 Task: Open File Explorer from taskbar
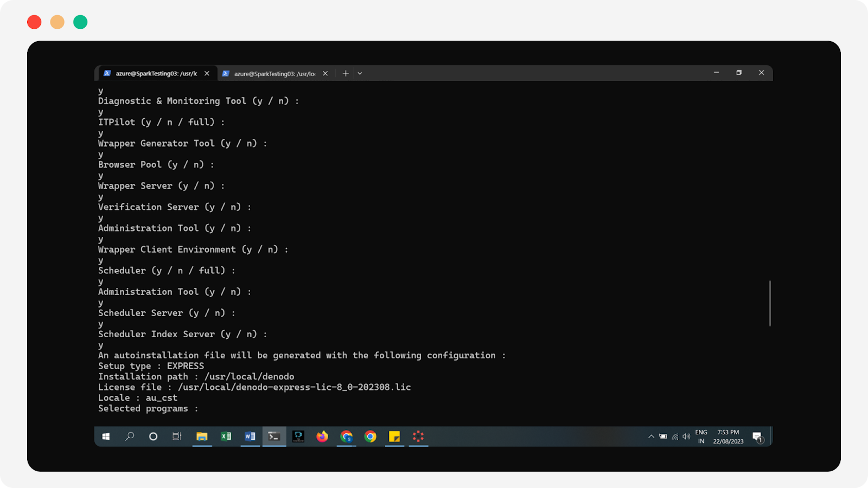point(202,436)
